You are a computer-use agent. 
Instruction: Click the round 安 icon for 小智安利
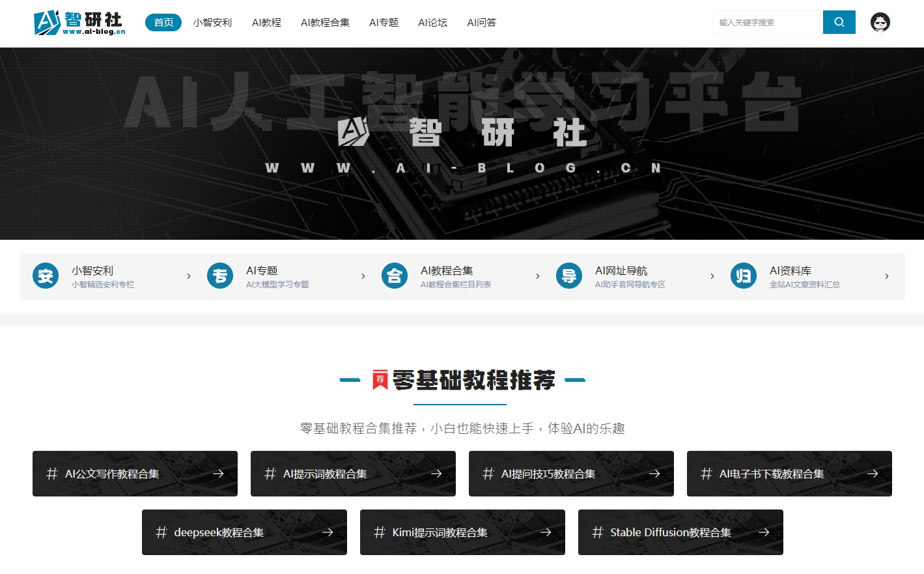click(x=46, y=276)
